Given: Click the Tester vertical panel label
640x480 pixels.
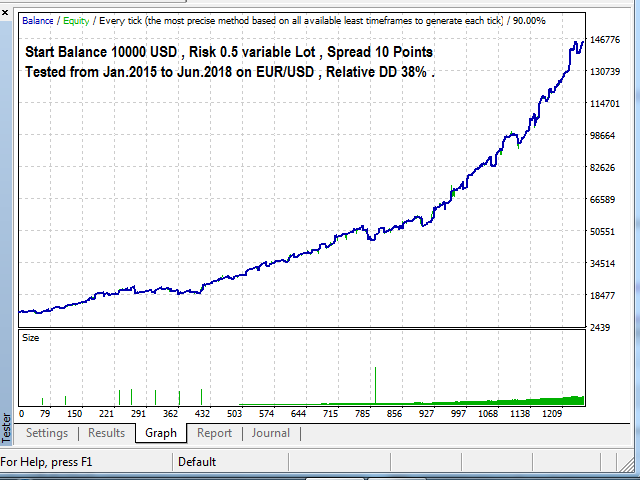Looking at the screenshot, I should (6, 428).
